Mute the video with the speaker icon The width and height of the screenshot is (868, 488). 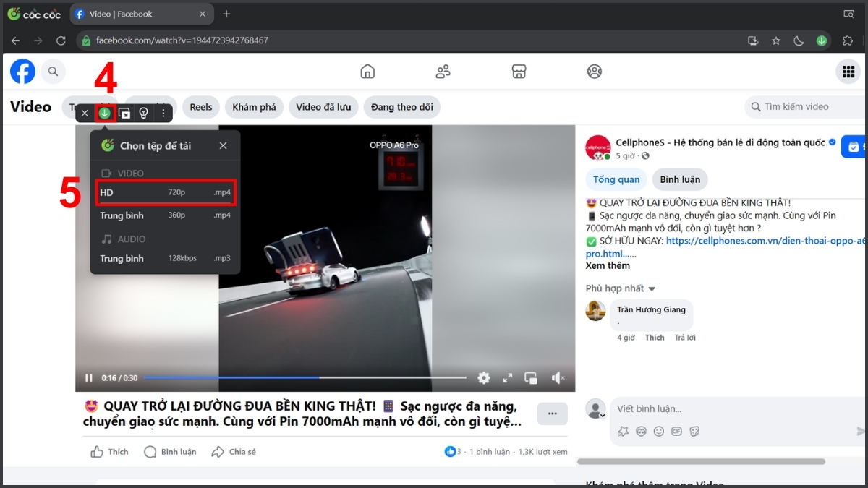coord(559,377)
